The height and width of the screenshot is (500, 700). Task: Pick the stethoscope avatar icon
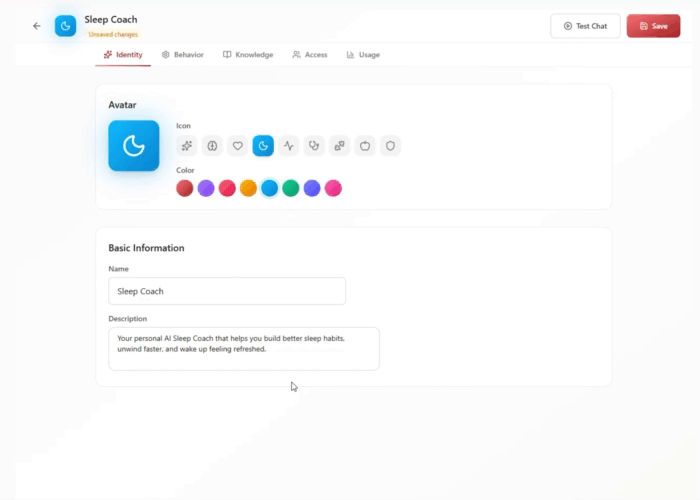(314, 146)
